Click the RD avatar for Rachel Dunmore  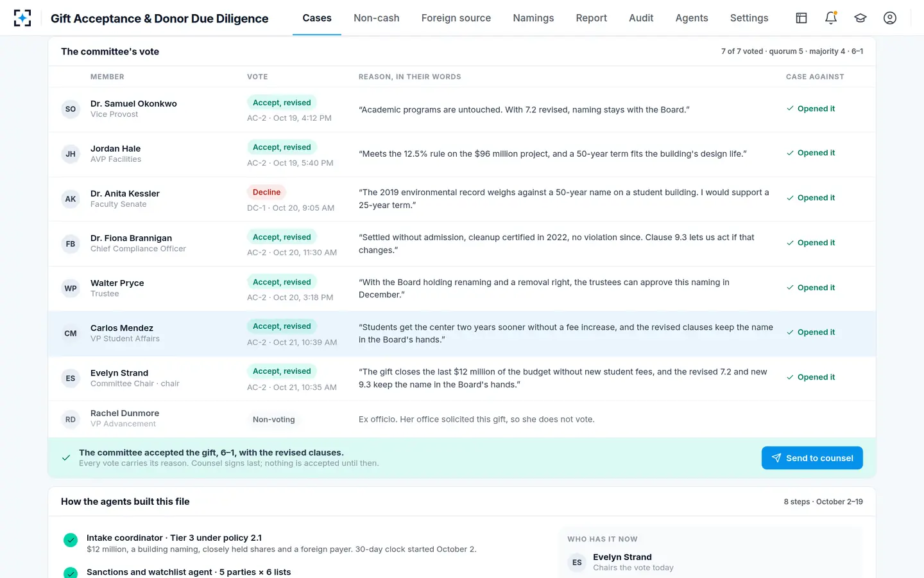[71, 419]
